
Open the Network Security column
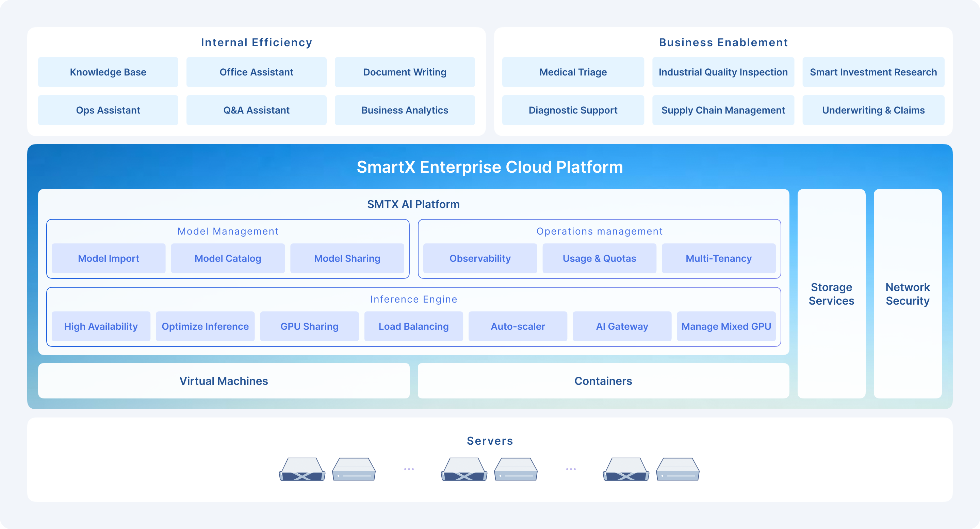pos(908,294)
